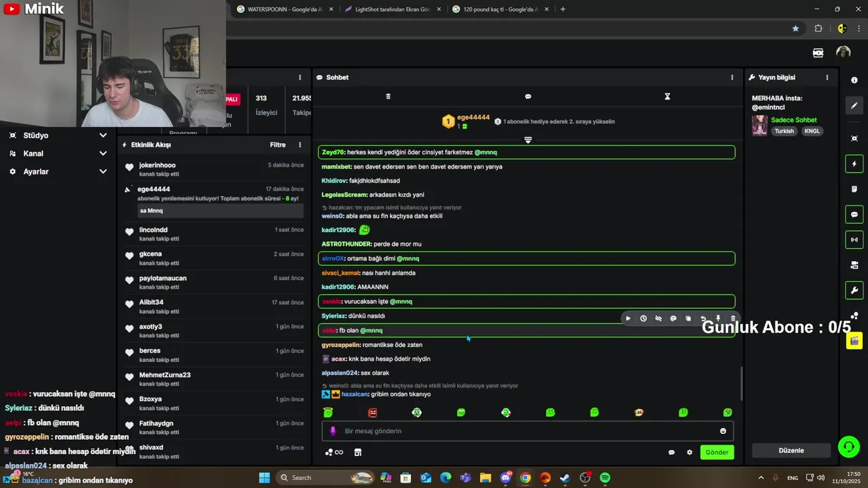Open Sohbet panel three-dot menu

[732, 77]
